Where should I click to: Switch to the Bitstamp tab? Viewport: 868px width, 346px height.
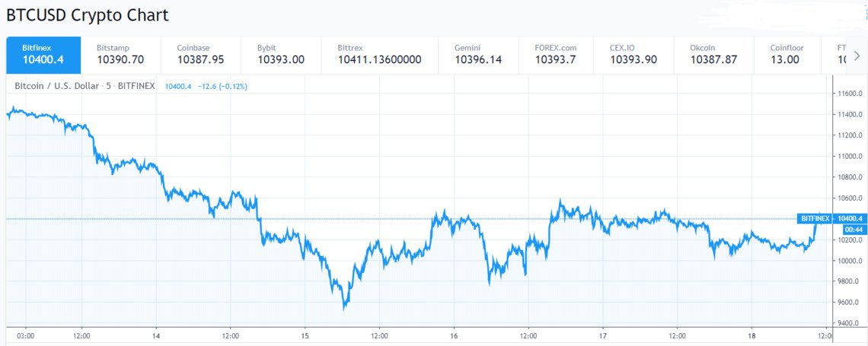120,54
